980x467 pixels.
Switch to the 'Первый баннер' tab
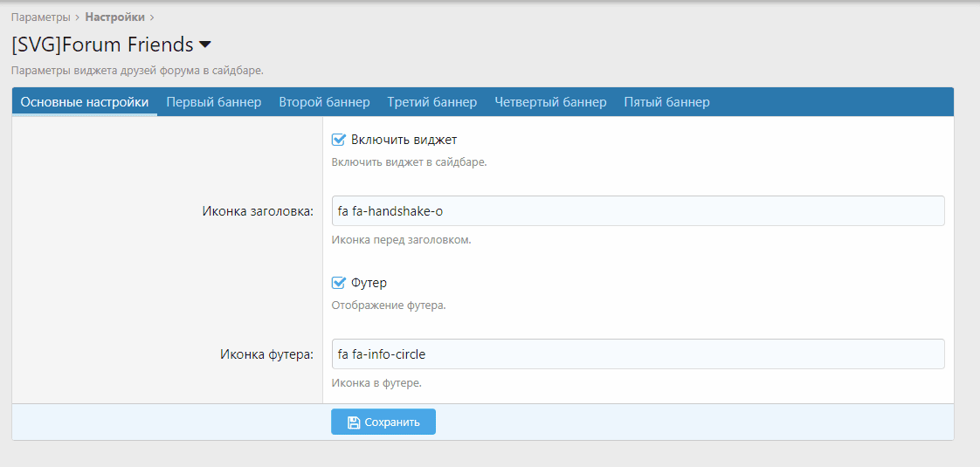[214, 102]
